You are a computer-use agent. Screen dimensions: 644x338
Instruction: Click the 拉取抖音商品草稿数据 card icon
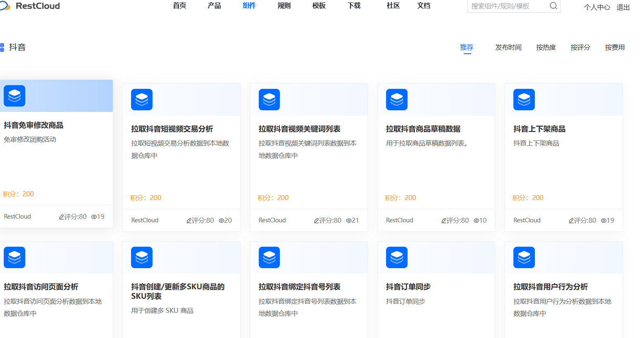point(397,100)
